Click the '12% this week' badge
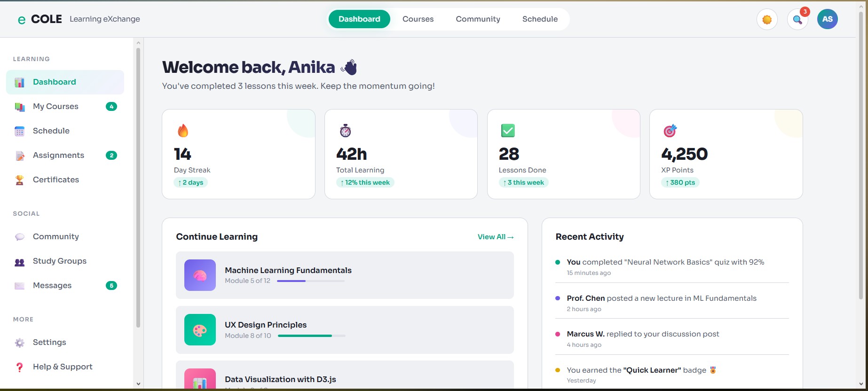The width and height of the screenshot is (868, 391). [x=365, y=183]
